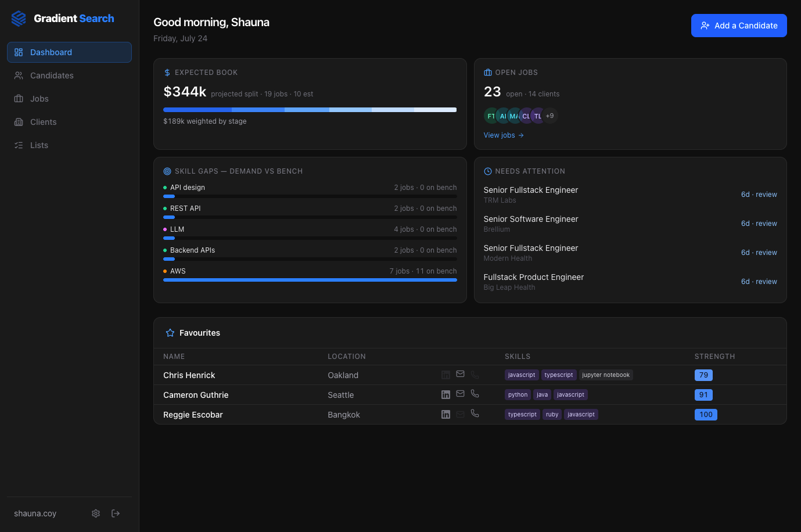This screenshot has height=532, width=801.
Task: Open the Dashboard page in sidebar
Action: coord(69,52)
